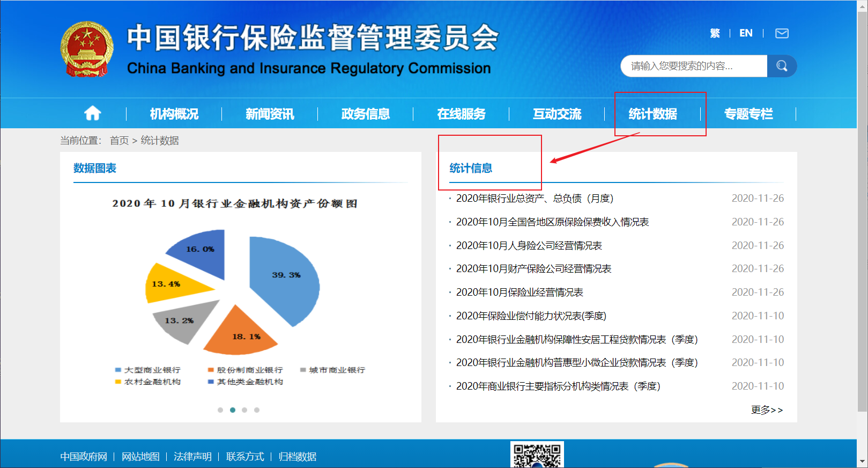Open 2020年10月保险业经营情况表
The width and height of the screenshot is (868, 468).
[x=520, y=292]
